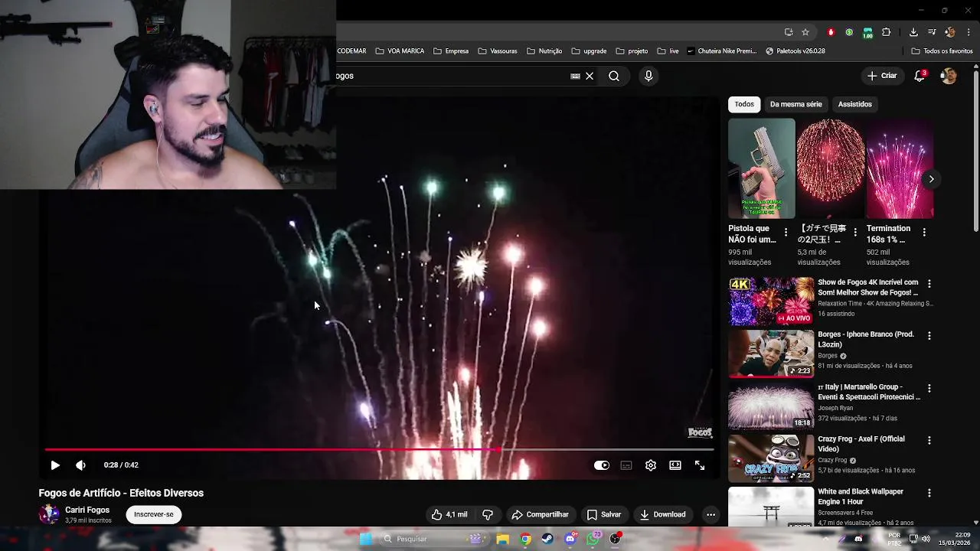
Task: Toggle the autoplay switch in player
Action: [602, 465]
